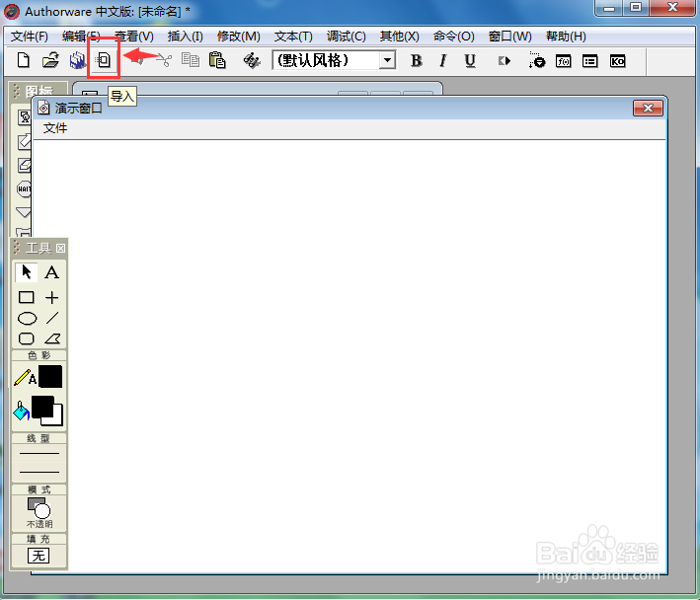Minimize the Authorware window
This screenshot has height=600, width=700.
tap(608, 8)
